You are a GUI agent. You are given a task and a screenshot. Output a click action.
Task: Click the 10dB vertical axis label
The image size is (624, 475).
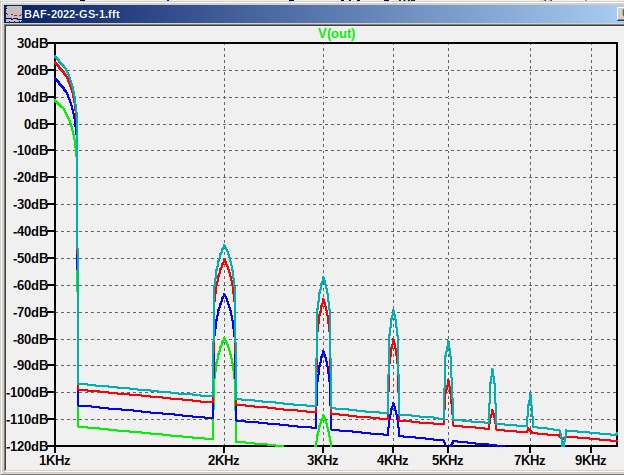[32, 97]
